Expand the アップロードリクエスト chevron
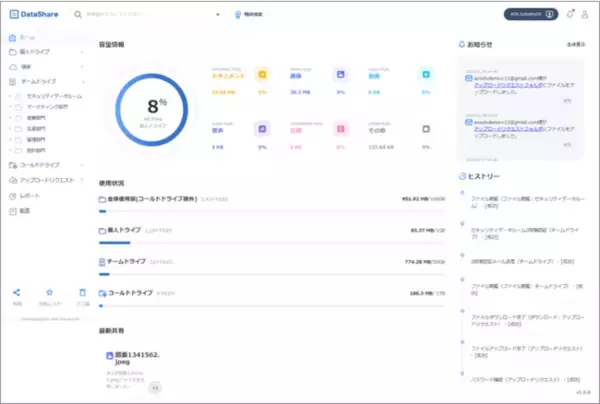The width and height of the screenshot is (600, 404). [x=82, y=180]
